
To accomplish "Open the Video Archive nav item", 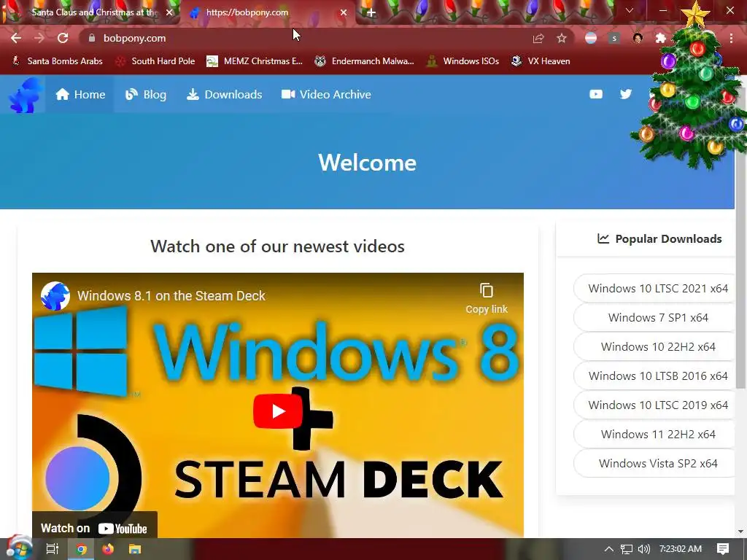I will 326,94.
